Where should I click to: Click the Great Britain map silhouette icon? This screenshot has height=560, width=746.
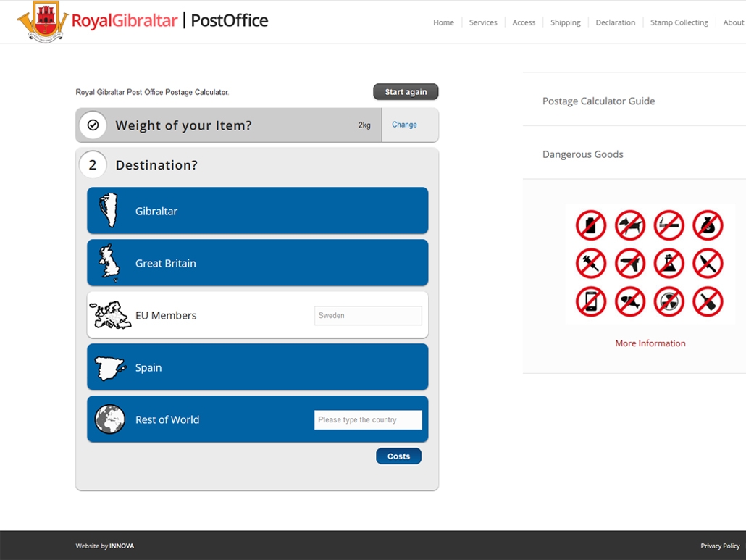(x=109, y=263)
